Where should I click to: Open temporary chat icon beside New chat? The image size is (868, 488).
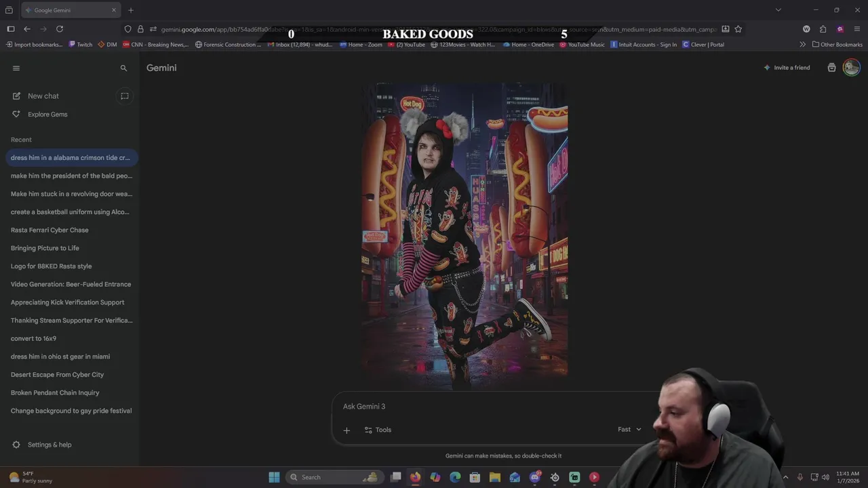pos(125,96)
